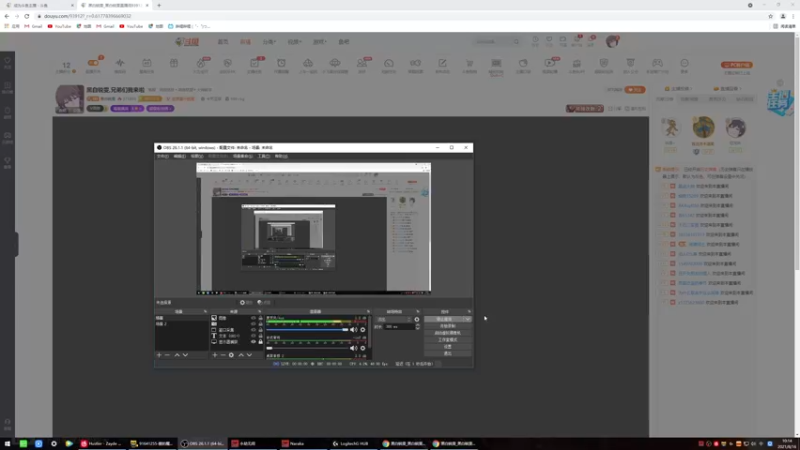Toggle visibility eye of the display capture source

(253, 342)
